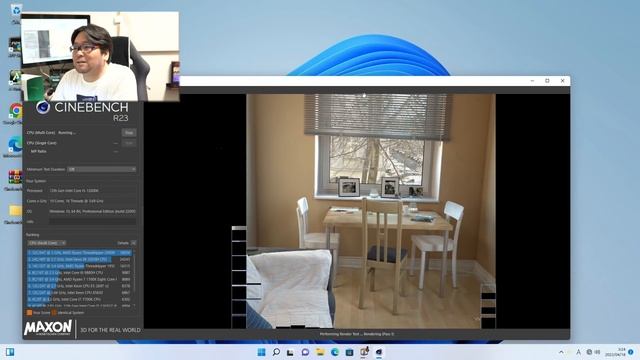
Task: Click the taskbar app icon left of Cinebench
Action: click(364, 352)
